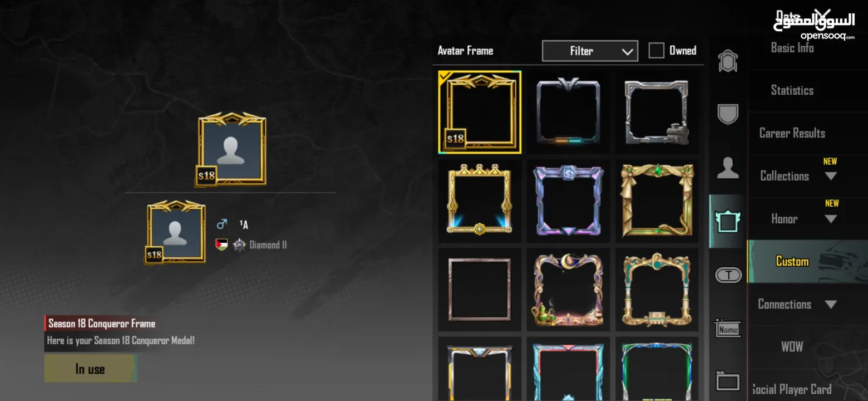Open the title tag T icon

tap(728, 275)
